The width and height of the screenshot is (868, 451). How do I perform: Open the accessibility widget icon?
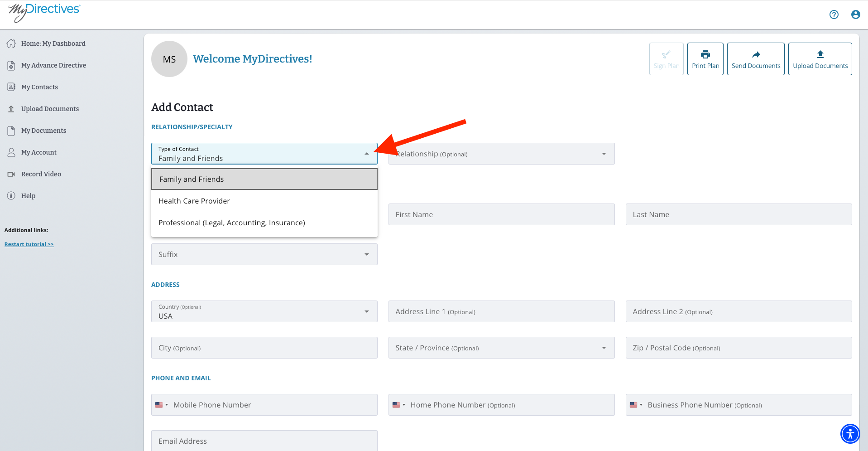pos(850,434)
